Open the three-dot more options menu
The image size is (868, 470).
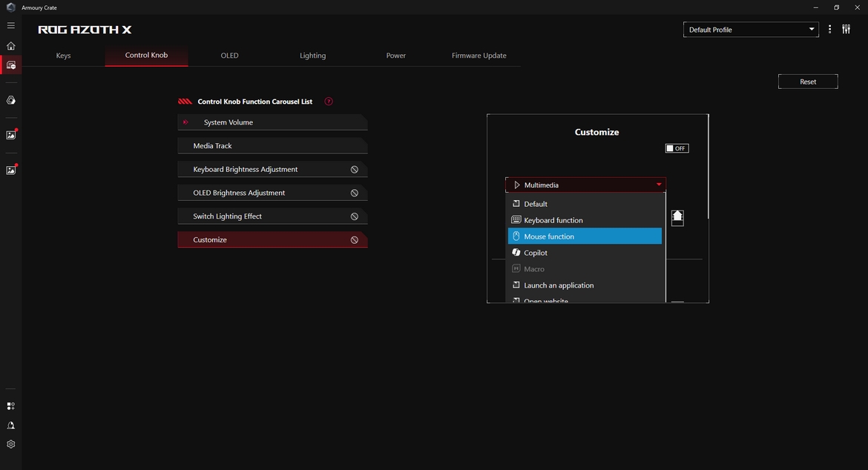[x=829, y=30]
